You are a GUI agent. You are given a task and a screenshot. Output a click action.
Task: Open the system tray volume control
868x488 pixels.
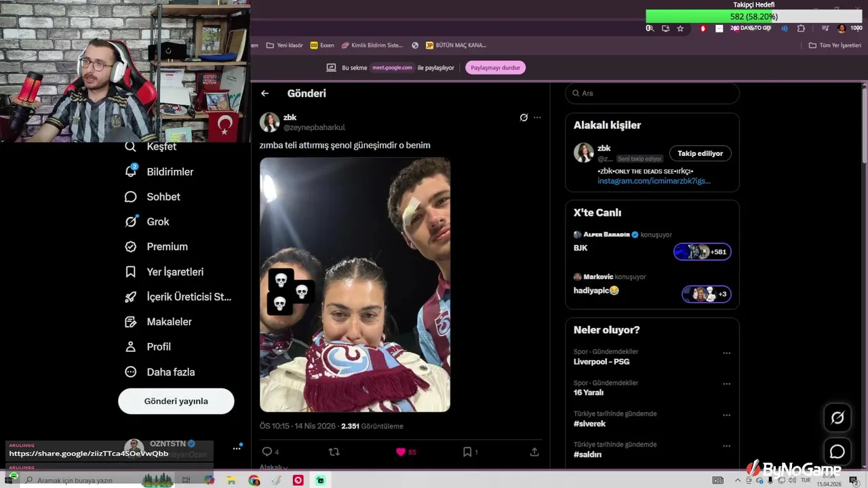tap(792, 481)
